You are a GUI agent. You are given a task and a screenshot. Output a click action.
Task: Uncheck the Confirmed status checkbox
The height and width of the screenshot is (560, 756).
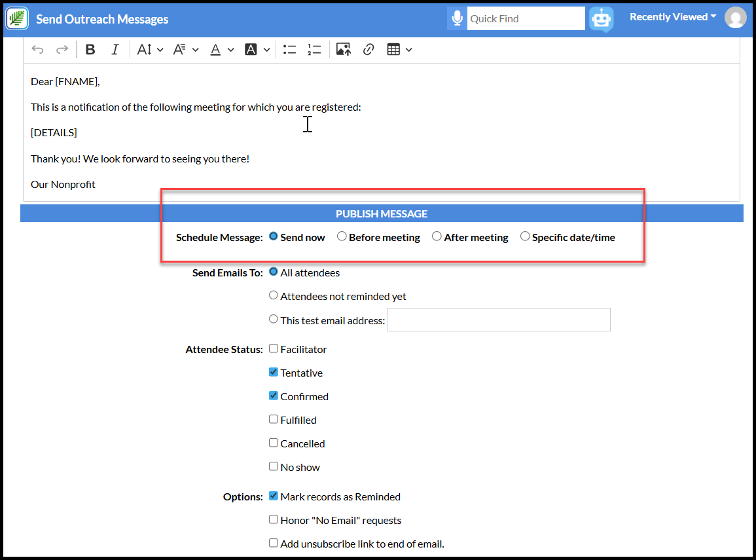tap(274, 396)
